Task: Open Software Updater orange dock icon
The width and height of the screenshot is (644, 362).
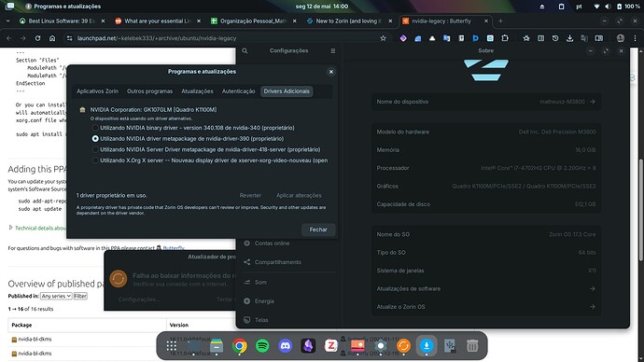Action: pos(403,346)
